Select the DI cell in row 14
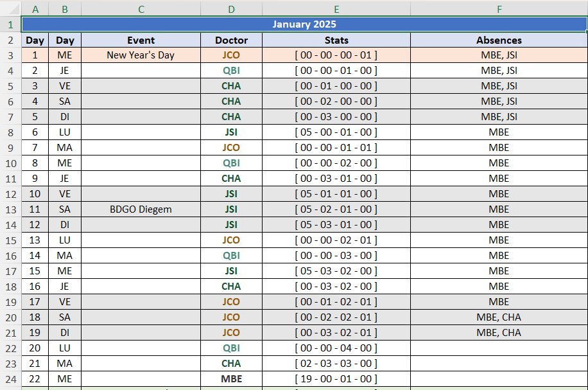This screenshot has width=588, height=390. (x=65, y=225)
